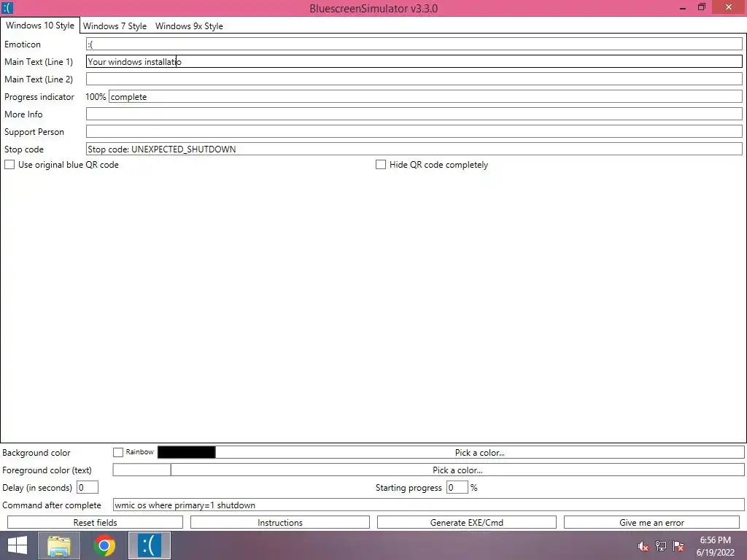Click into Main Text (Line 1) field

pyautogui.click(x=414, y=61)
